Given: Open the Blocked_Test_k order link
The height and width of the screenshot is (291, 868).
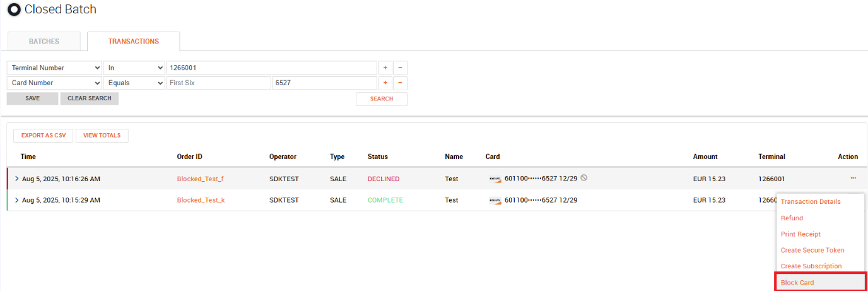Looking at the screenshot, I should pos(201,201).
